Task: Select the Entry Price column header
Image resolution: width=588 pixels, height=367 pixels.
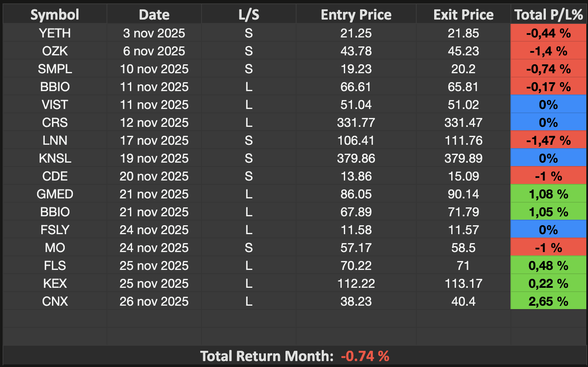Action: point(356,15)
